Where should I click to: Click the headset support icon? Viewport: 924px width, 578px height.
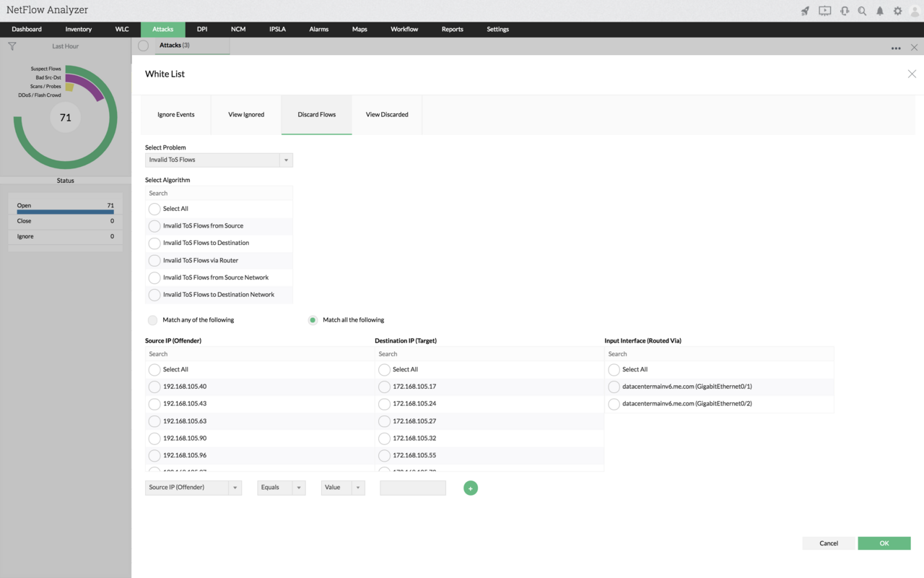(845, 11)
